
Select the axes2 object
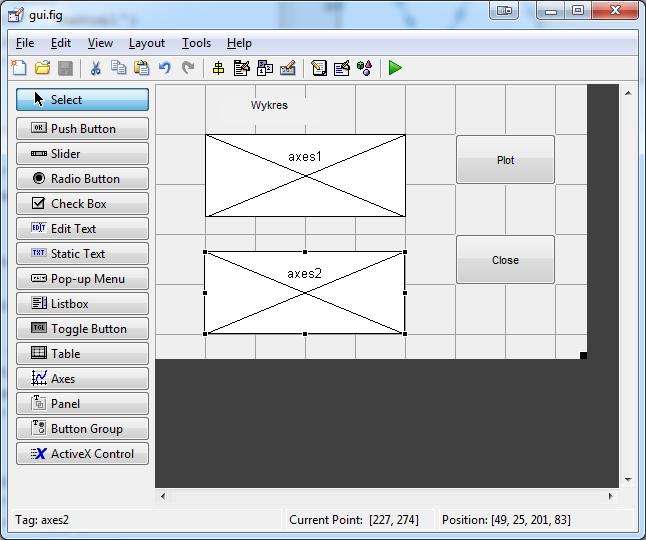pyautogui.click(x=305, y=293)
